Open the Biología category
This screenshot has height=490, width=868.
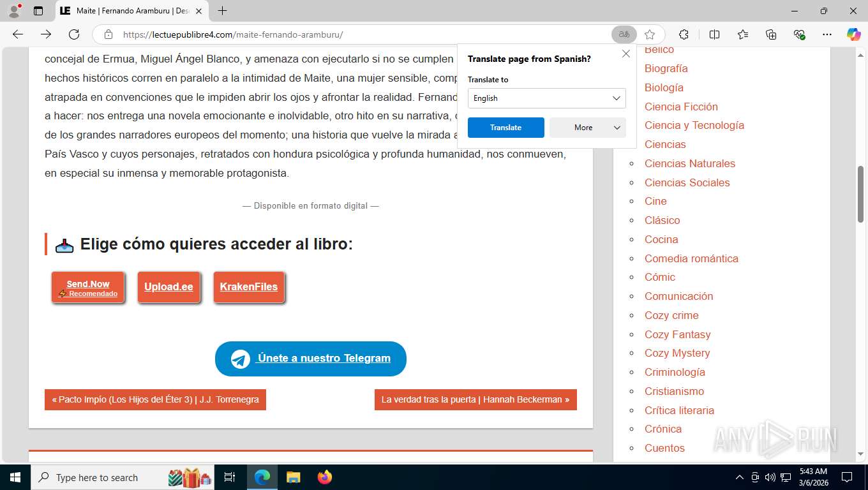point(664,87)
